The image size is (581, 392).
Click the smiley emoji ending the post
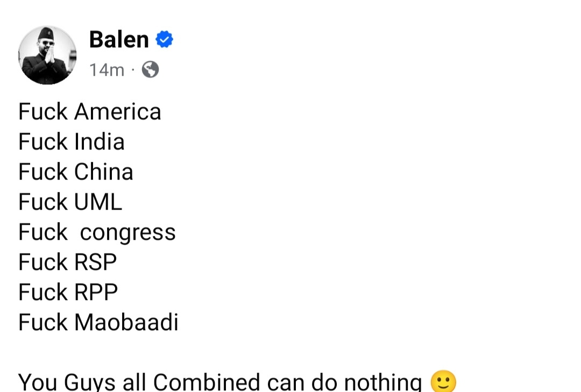[x=443, y=382]
